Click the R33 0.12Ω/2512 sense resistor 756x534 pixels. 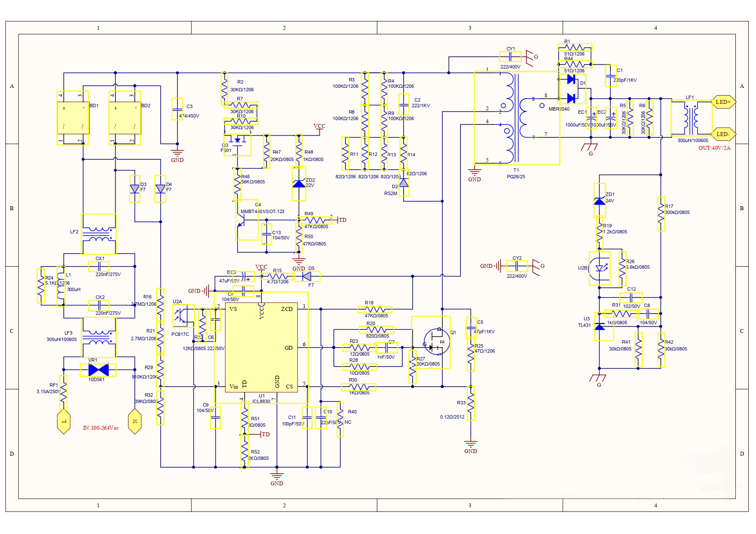[471, 403]
